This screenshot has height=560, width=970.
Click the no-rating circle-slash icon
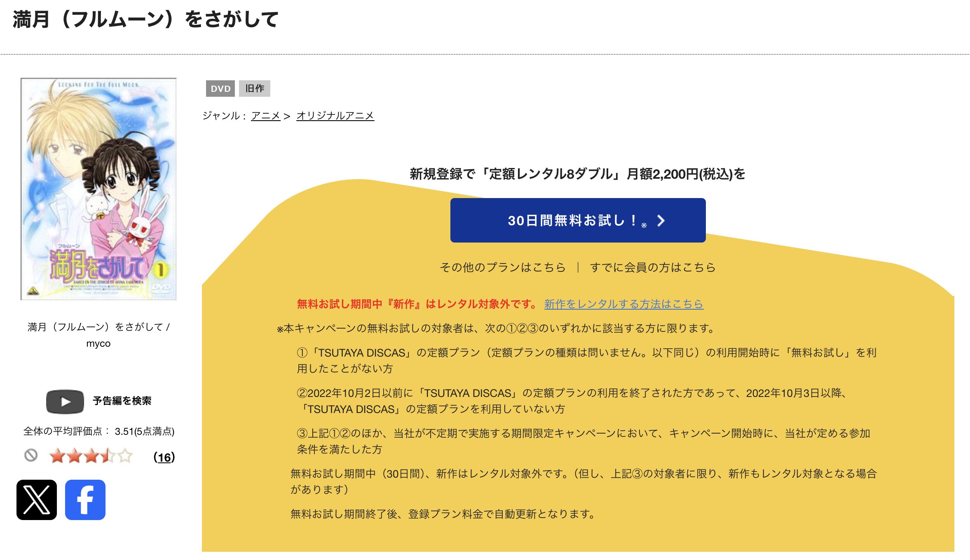[x=31, y=455]
